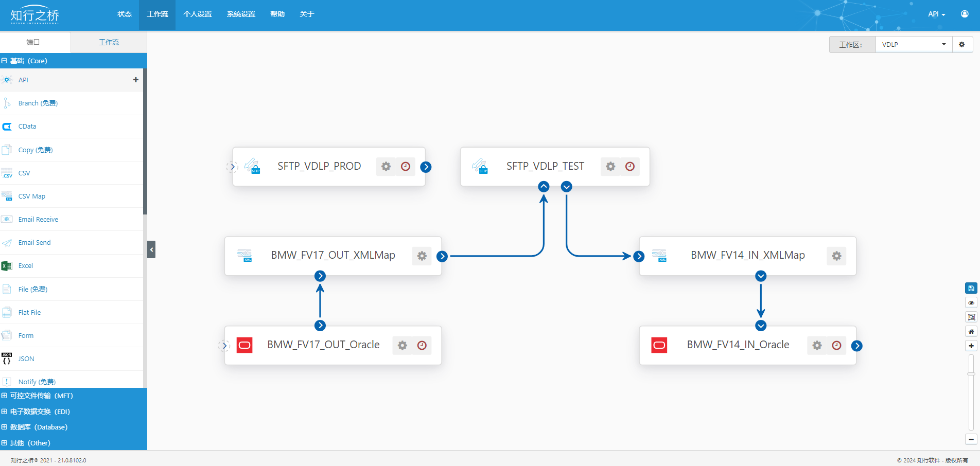Click the home reset view icon
The image size is (980, 466).
tap(971, 332)
